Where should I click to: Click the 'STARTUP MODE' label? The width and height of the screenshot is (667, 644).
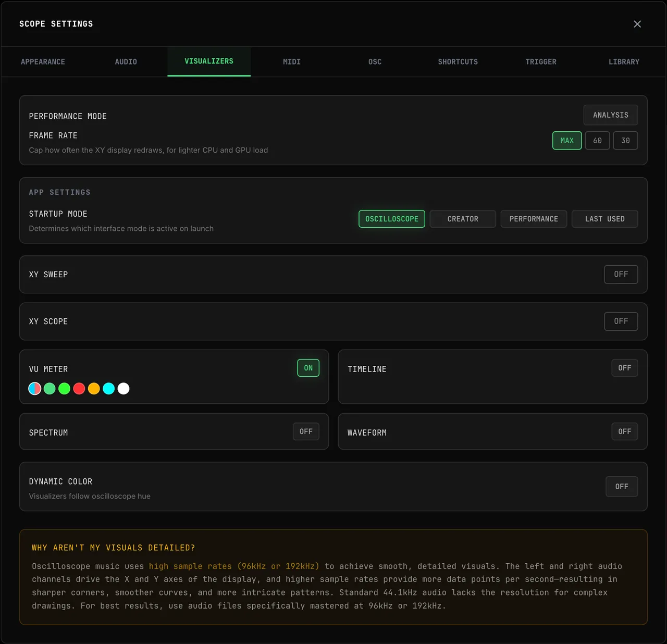click(x=58, y=214)
